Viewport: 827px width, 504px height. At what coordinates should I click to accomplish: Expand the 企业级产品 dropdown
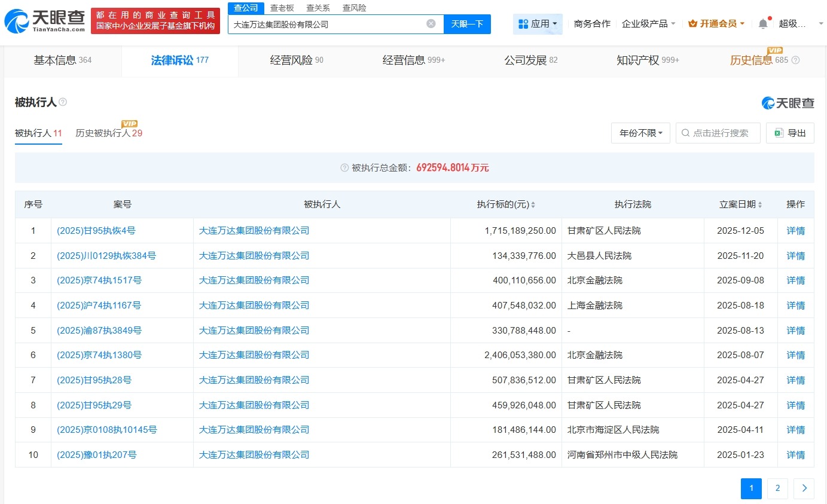648,23
